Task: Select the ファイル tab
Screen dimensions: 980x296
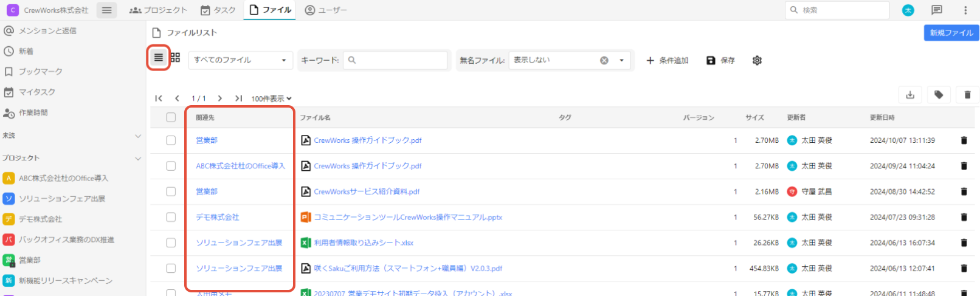Action: 270,10
